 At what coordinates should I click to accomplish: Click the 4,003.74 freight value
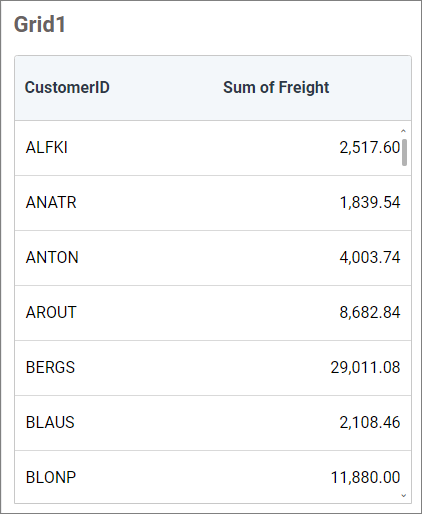pos(370,258)
